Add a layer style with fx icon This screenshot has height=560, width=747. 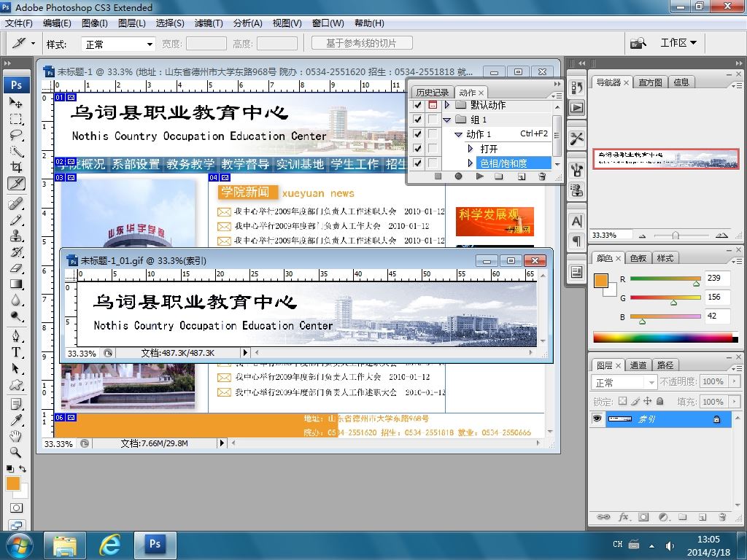(x=624, y=517)
